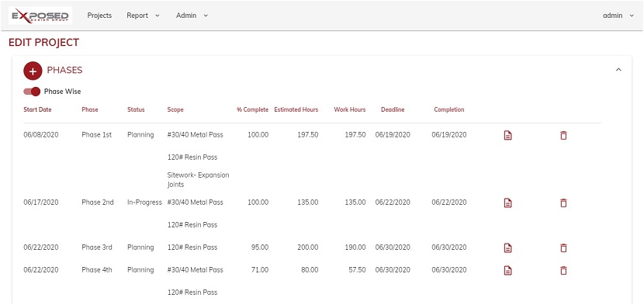Click the Exposed Design Group logo
The image size is (644, 305).
(40, 16)
